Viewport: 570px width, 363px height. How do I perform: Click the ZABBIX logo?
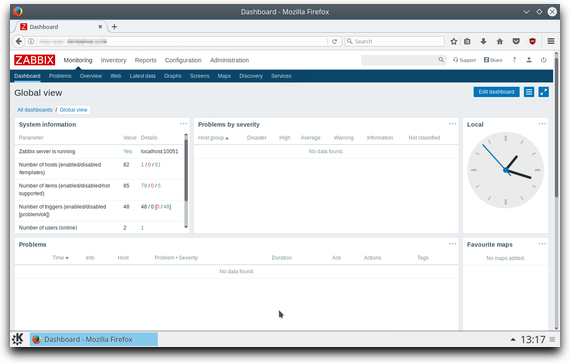tap(35, 60)
